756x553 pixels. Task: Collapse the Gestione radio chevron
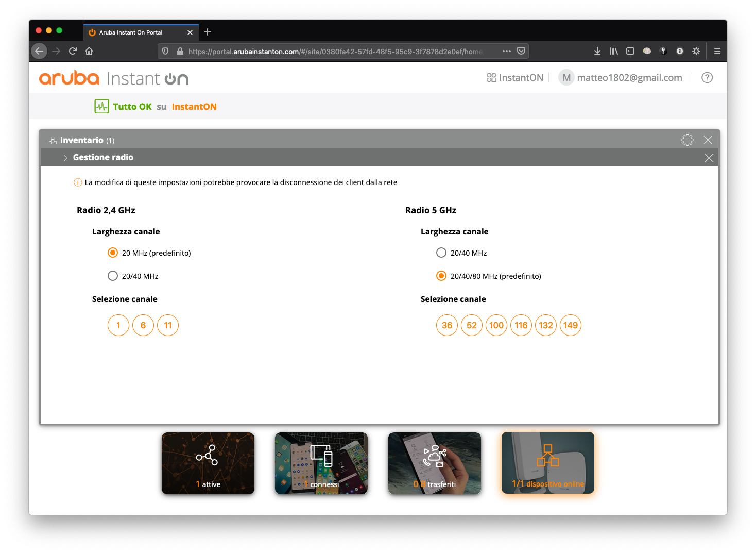click(x=65, y=158)
